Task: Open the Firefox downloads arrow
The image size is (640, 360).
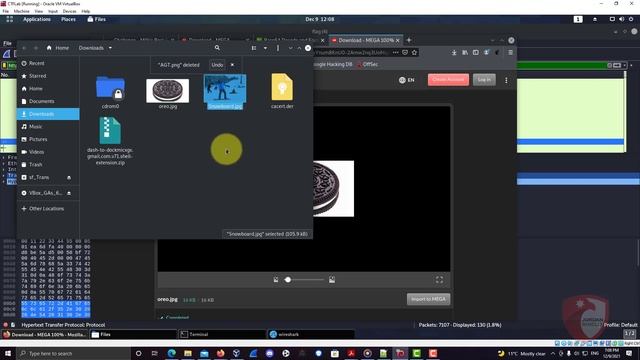Action: (x=454, y=52)
